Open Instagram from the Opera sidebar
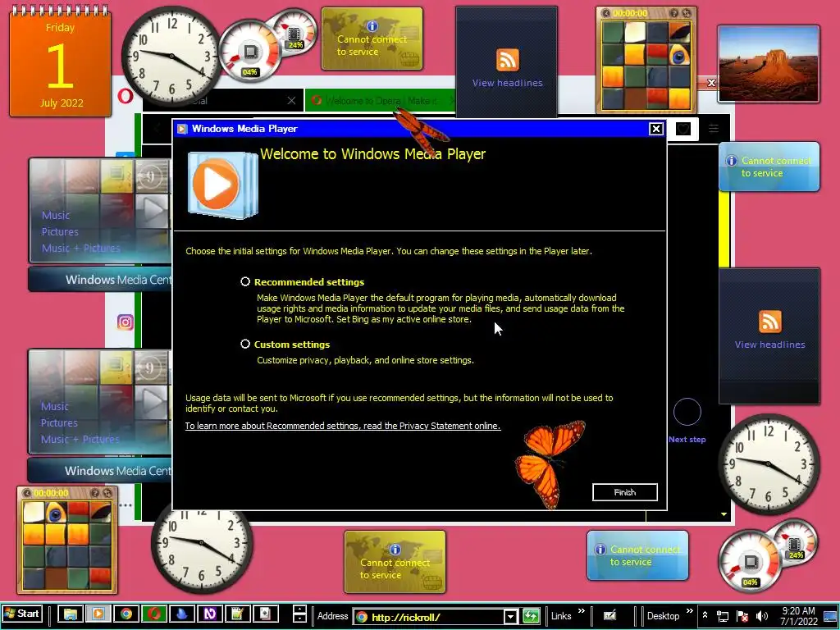840x630 pixels. [x=126, y=322]
